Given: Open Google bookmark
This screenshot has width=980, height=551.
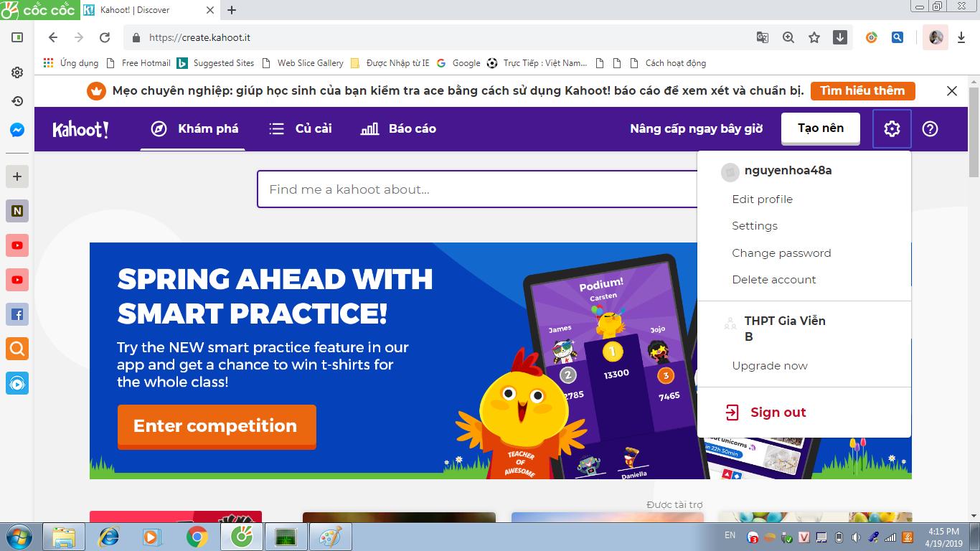Looking at the screenshot, I should [458, 63].
